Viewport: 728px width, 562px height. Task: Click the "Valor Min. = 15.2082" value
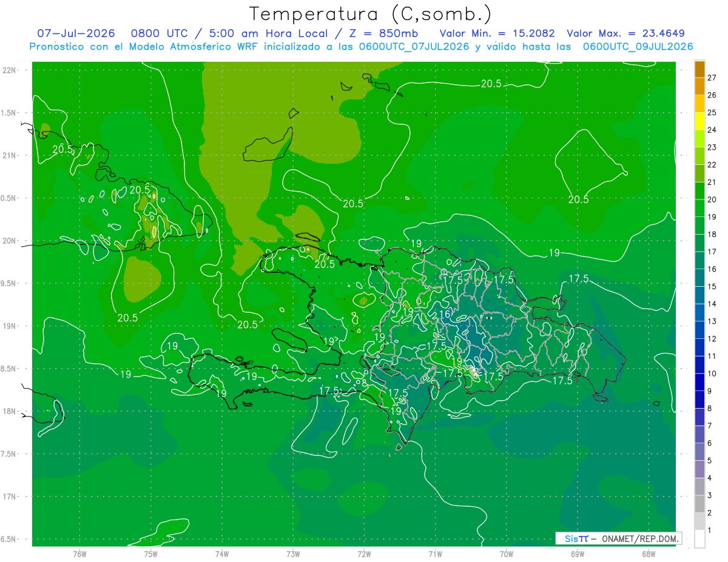coord(497,33)
